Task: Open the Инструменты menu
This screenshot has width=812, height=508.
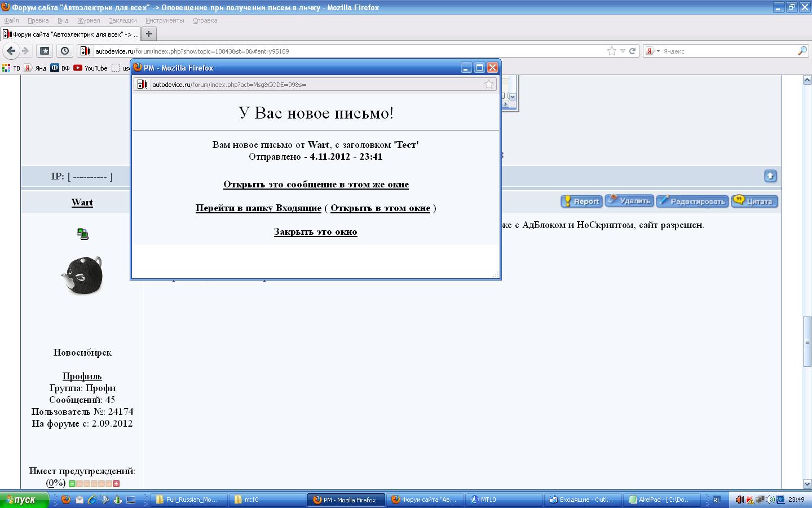Action: pyautogui.click(x=165, y=20)
